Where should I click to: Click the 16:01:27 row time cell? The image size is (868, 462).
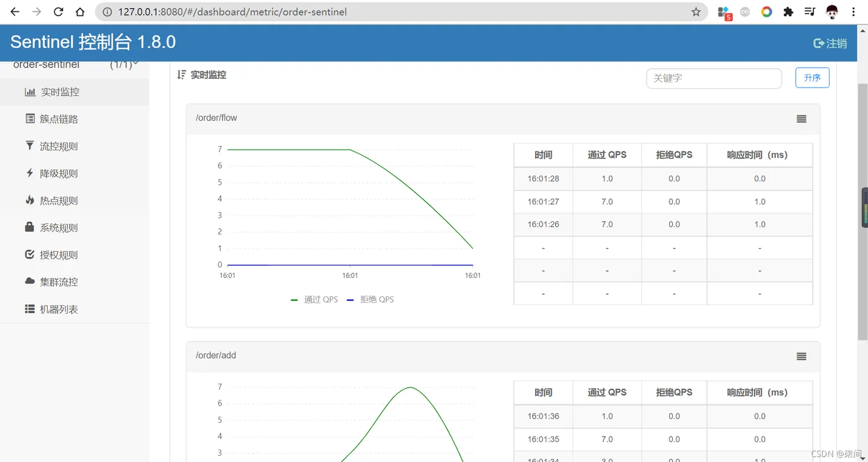click(543, 202)
